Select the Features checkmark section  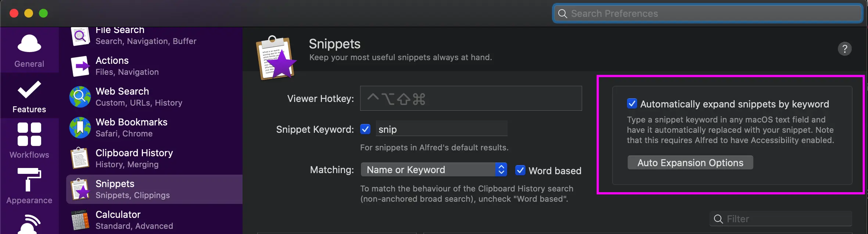29,96
